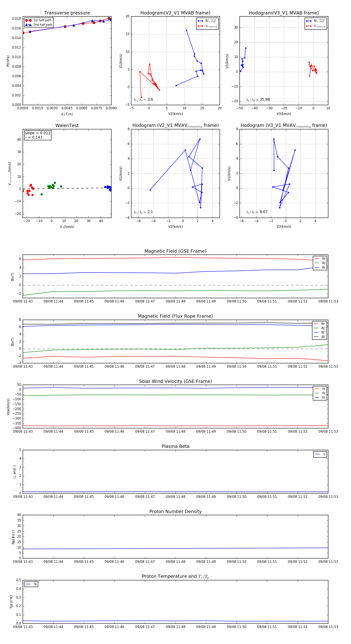The width and height of the screenshot is (351, 644).
Task: Click the "Proton Number Density" title
Action: [175, 511]
